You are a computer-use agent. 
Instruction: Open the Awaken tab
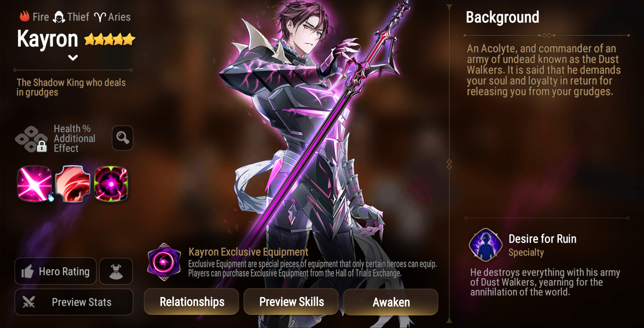pos(391,302)
